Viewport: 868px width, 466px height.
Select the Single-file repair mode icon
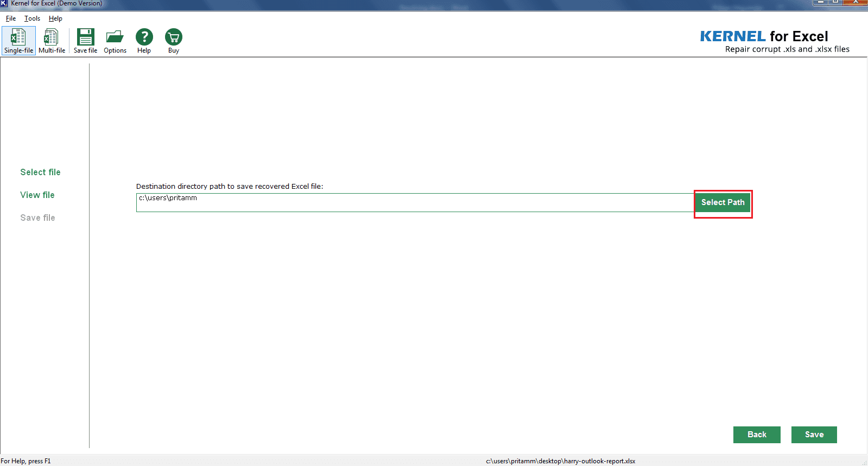[x=18, y=41]
